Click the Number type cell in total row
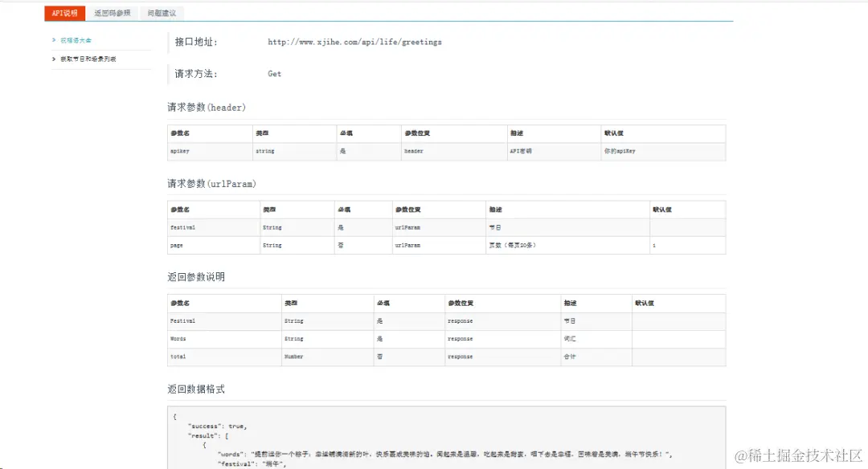 (328, 357)
